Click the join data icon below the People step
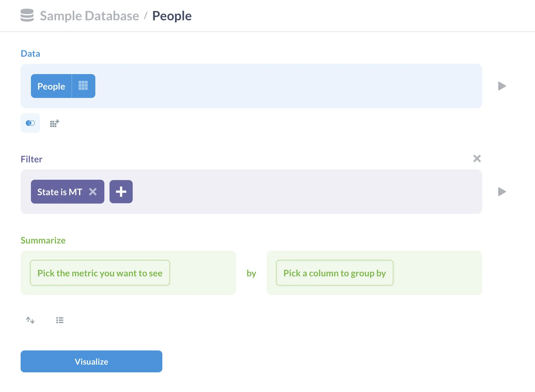Viewport: 535px width, 392px height. 30,123
